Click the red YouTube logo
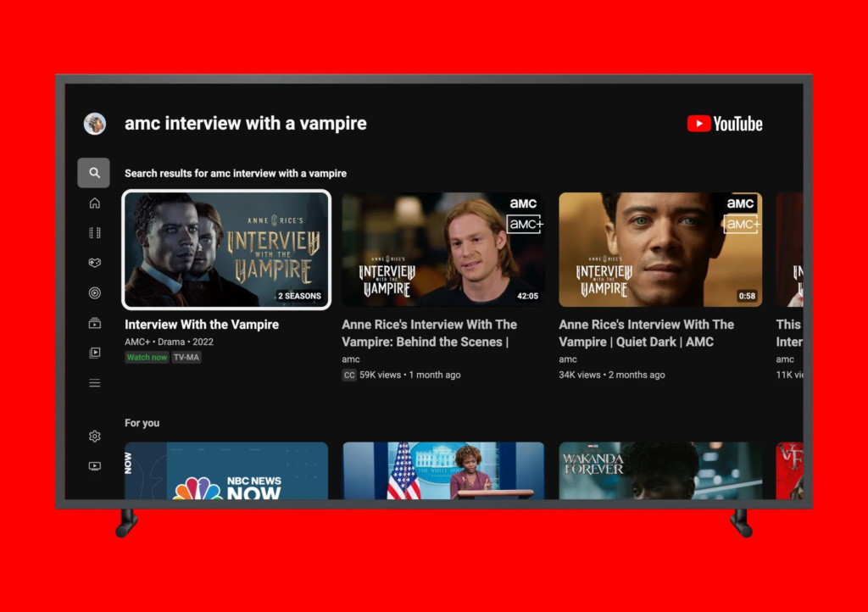 pyautogui.click(x=725, y=124)
